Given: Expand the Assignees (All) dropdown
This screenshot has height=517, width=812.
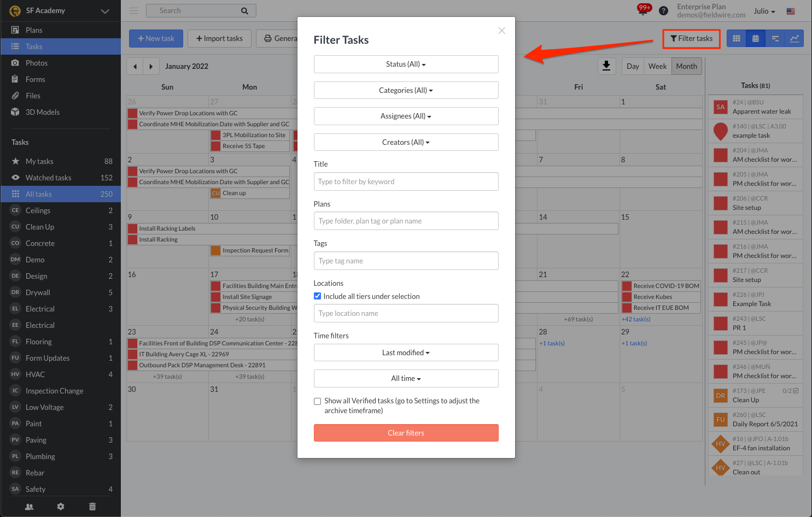Looking at the screenshot, I should pos(406,116).
